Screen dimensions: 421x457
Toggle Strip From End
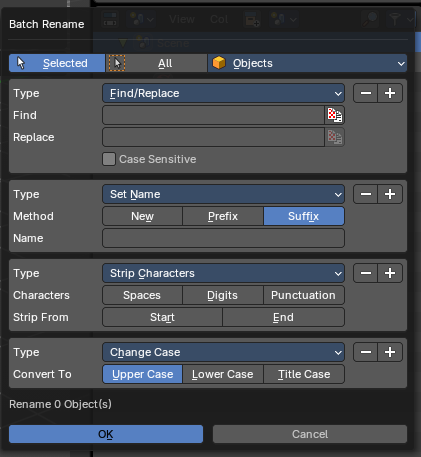284,317
